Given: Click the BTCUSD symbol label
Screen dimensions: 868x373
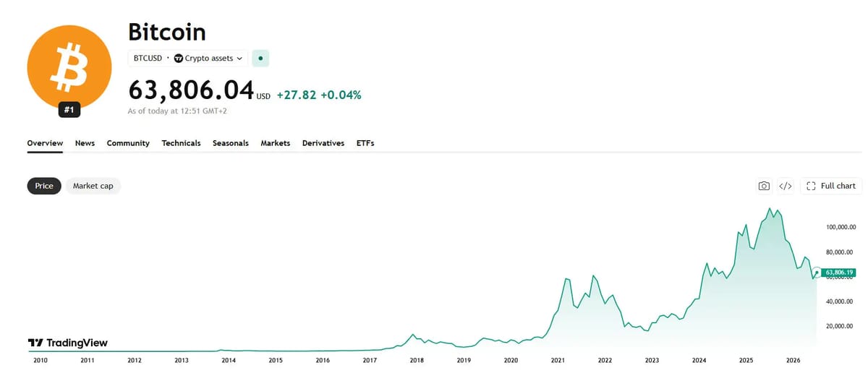Looking at the screenshot, I should click(148, 58).
